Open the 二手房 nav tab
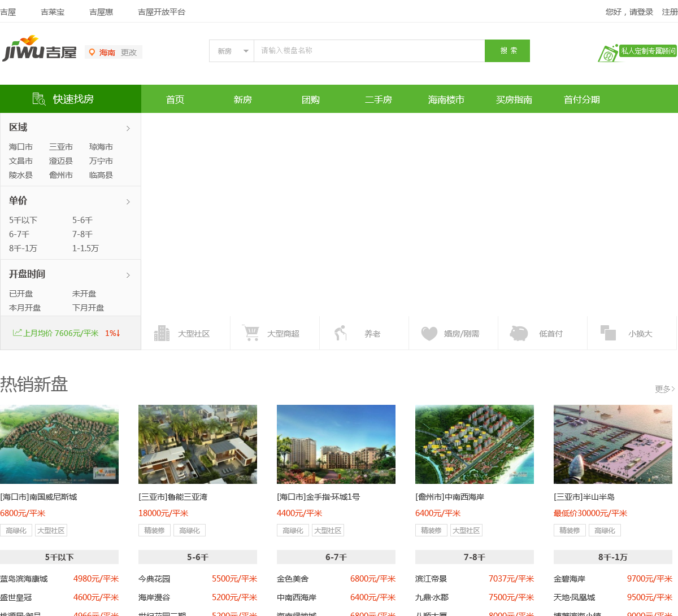Viewport: 678px width, 616px height. tap(379, 99)
